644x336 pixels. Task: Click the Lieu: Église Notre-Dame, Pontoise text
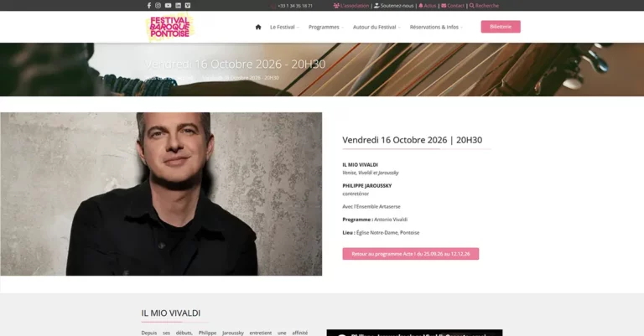point(382,233)
